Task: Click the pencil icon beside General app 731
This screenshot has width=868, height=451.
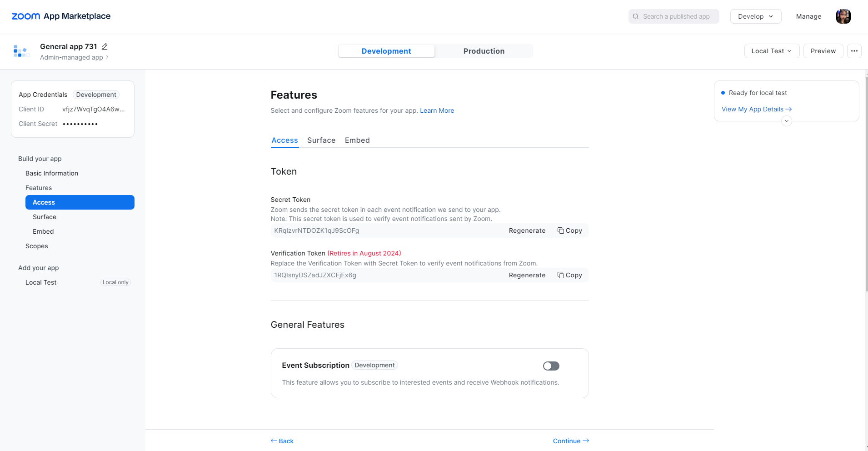Action: (x=105, y=46)
